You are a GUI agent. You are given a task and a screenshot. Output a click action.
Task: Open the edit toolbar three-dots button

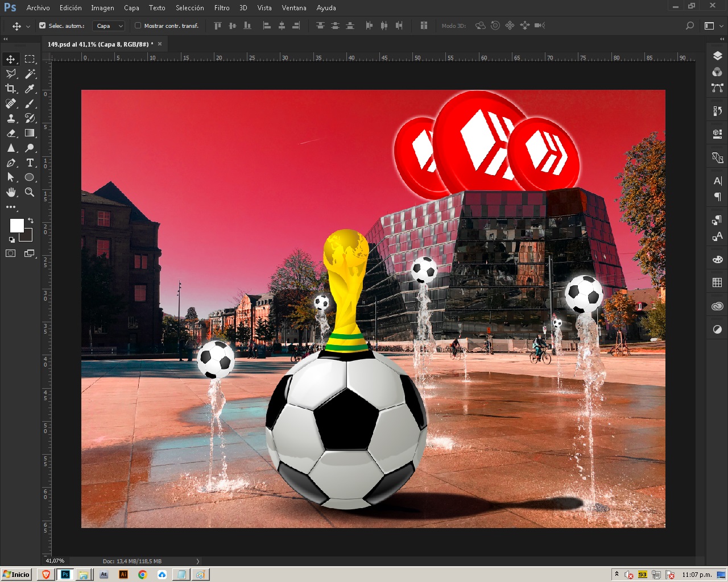[11, 207]
